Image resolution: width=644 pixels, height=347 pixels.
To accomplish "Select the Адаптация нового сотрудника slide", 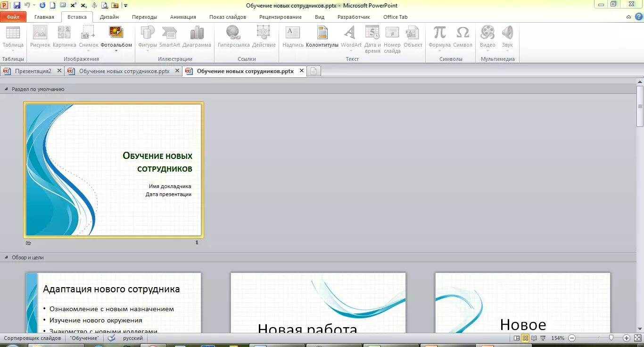I will [114, 303].
